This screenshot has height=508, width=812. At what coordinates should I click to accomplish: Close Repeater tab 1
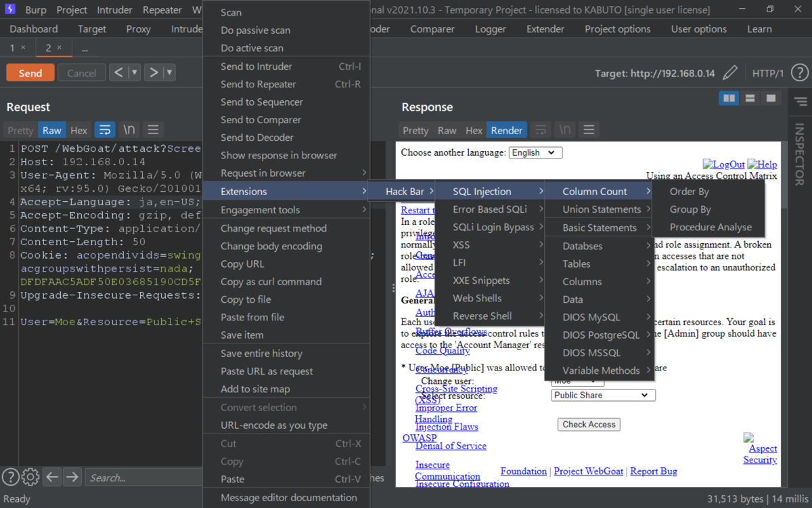(23, 47)
